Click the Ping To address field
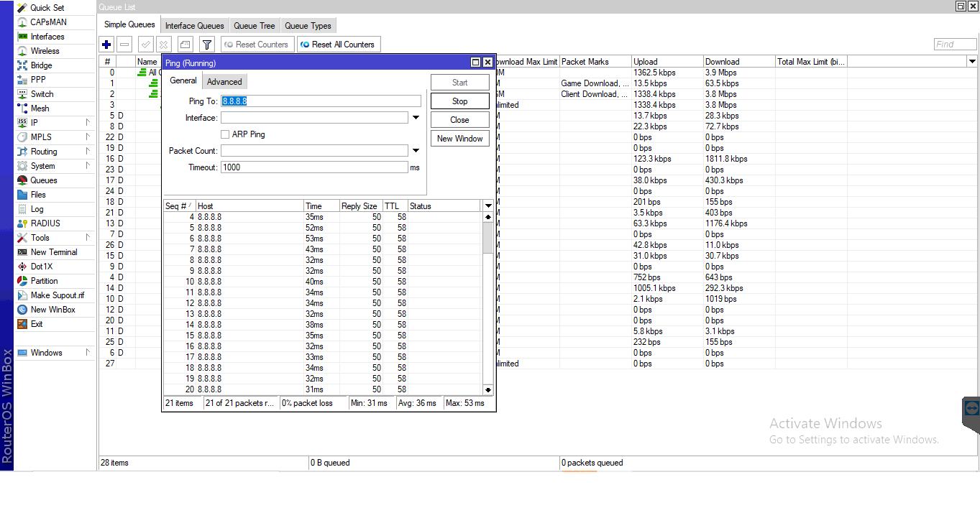 321,101
